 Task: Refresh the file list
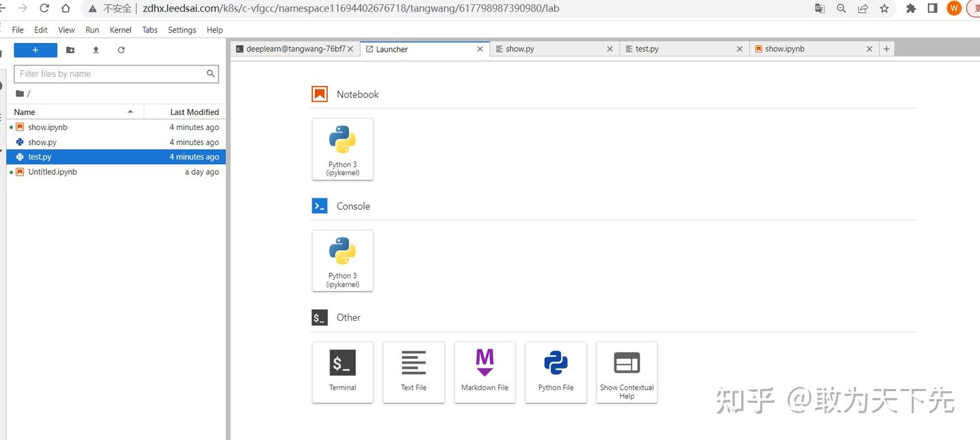tap(121, 50)
